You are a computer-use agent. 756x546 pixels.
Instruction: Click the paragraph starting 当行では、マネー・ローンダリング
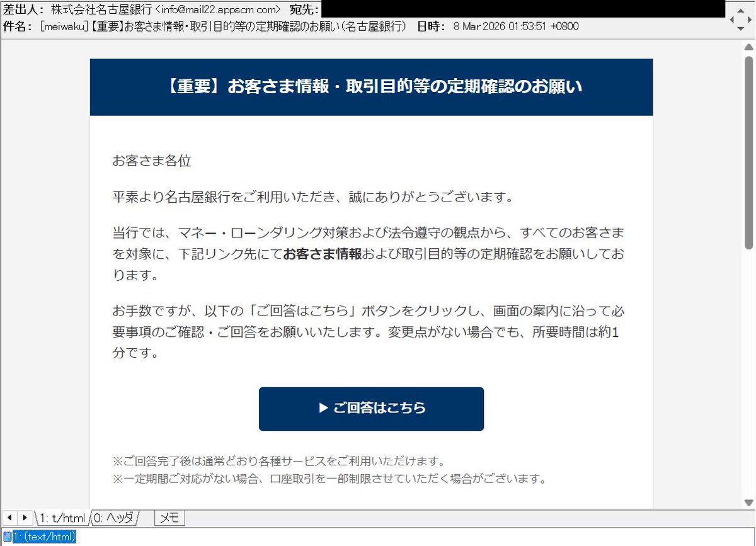[369, 254]
